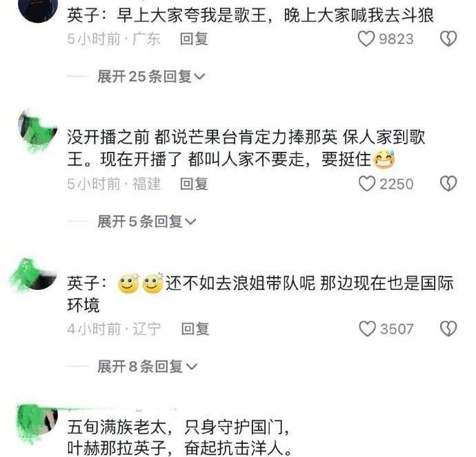476x457 pixels.
Task: Expand the 25 replies thread
Action: 151,76
